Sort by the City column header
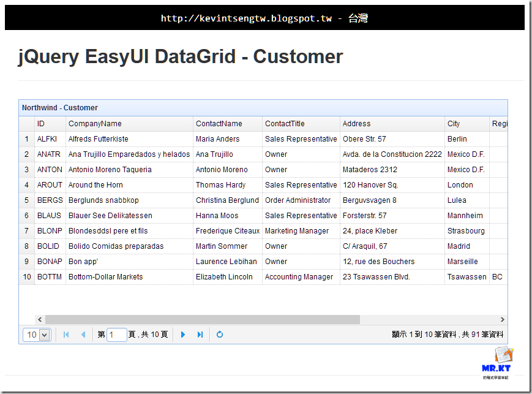Viewport: 532px width, 394px height. tap(467, 124)
